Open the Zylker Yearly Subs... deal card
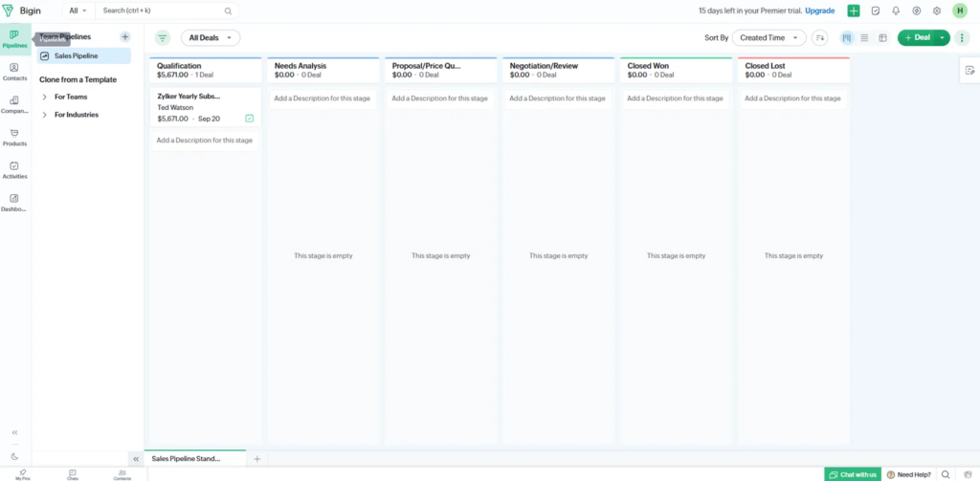Screen dimensions: 980x481 pos(205,107)
